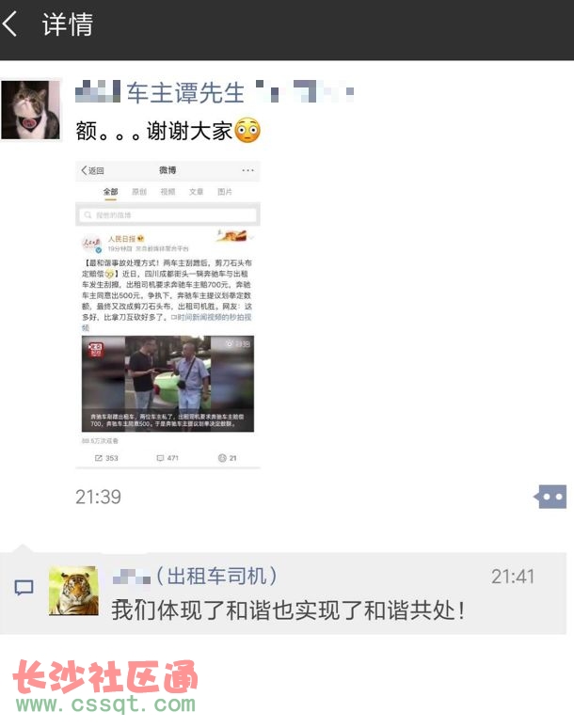574x728 pixels.
Task: Select the comment 我们体现了和谐 text
Action: pyautogui.click(x=288, y=610)
